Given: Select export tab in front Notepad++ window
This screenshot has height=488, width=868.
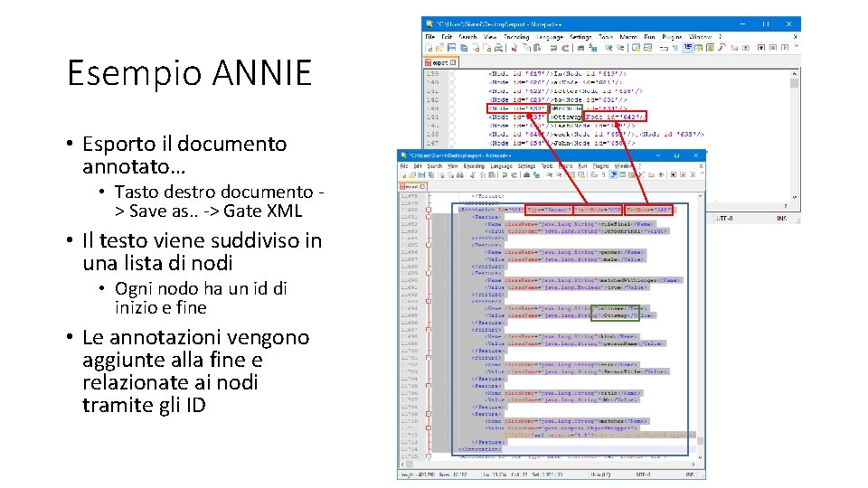Looking at the screenshot, I should click(412, 186).
